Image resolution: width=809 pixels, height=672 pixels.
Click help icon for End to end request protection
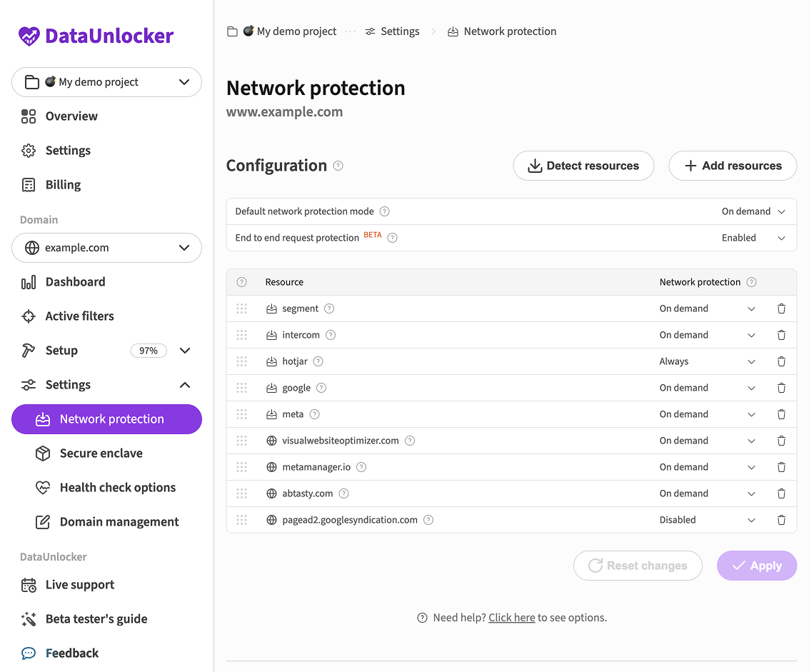coord(392,238)
